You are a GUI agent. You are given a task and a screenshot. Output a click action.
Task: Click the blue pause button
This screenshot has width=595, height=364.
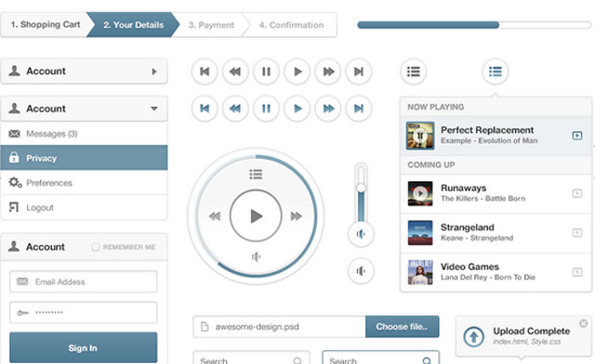pyautogui.click(x=267, y=109)
